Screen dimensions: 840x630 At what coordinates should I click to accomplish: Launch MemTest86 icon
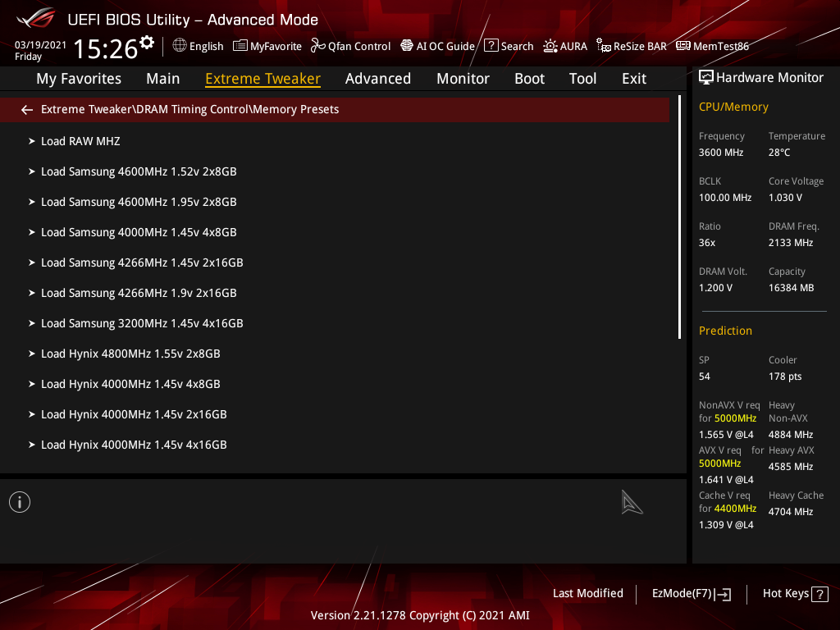(683, 46)
